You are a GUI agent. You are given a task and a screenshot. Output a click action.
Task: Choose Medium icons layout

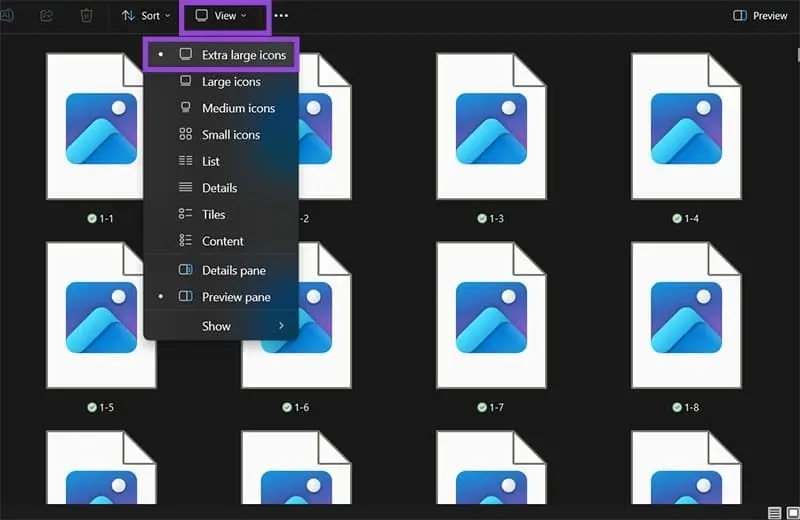coord(221,108)
